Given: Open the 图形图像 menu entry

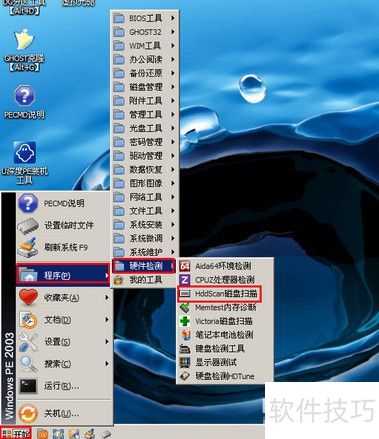Looking at the screenshot, I should tap(145, 183).
